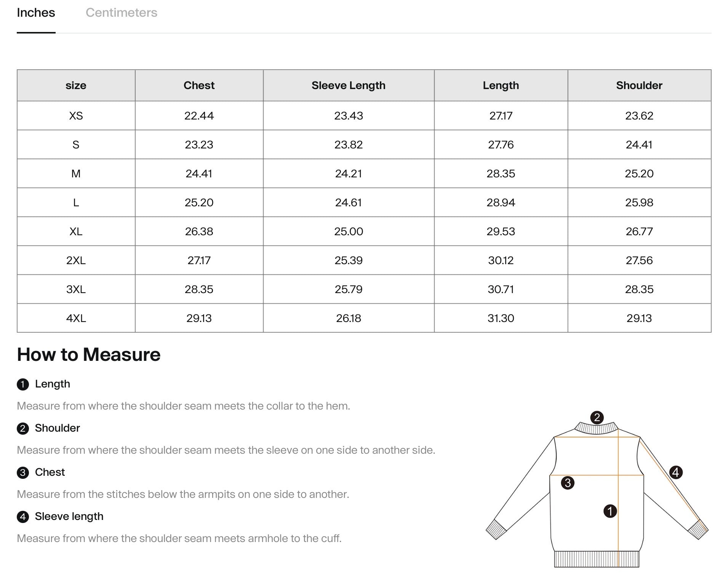The image size is (728, 582).
Task: Click the 2XL length value 30.12
Action: (501, 260)
